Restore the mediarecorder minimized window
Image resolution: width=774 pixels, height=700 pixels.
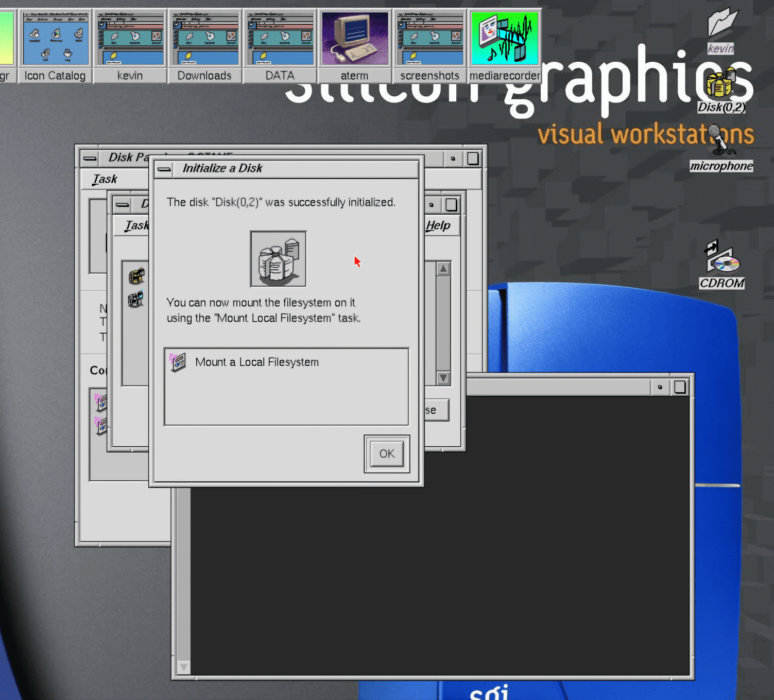[505, 46]
